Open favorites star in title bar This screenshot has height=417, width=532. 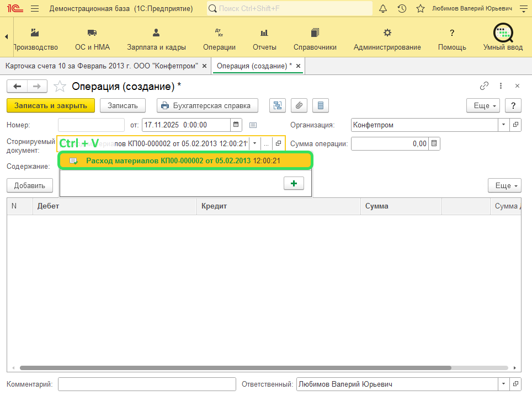coord(421,8)
